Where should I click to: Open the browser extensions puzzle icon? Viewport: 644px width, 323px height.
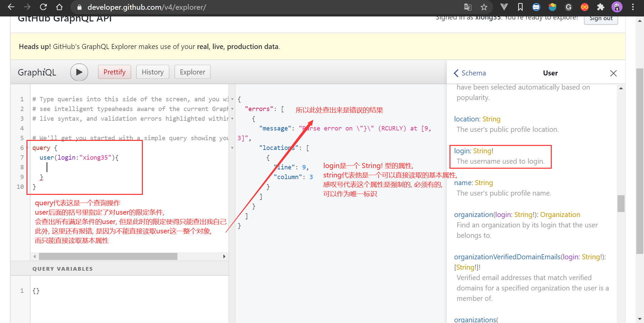click(x=601, y=7)
